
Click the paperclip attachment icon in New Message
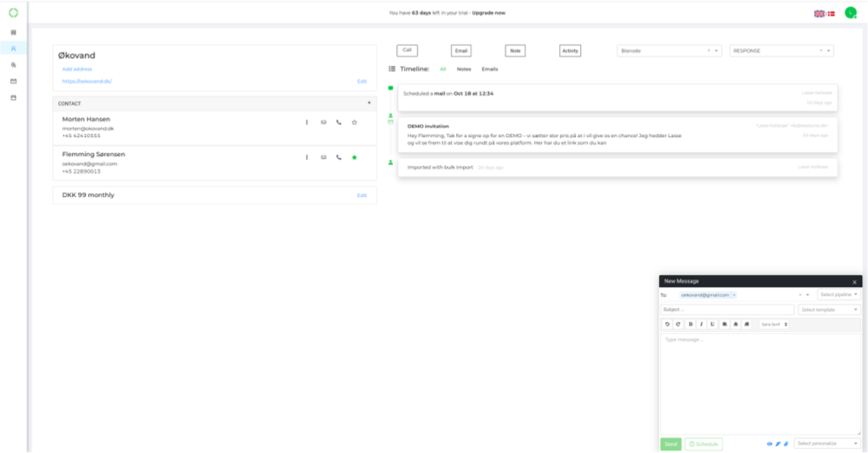(x=786, y=443)
